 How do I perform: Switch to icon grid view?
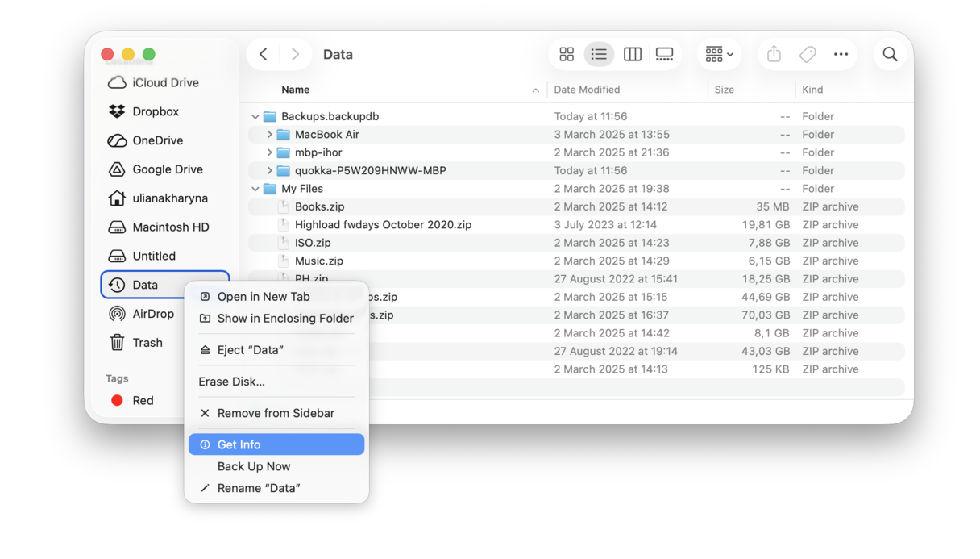pos(567,54)
